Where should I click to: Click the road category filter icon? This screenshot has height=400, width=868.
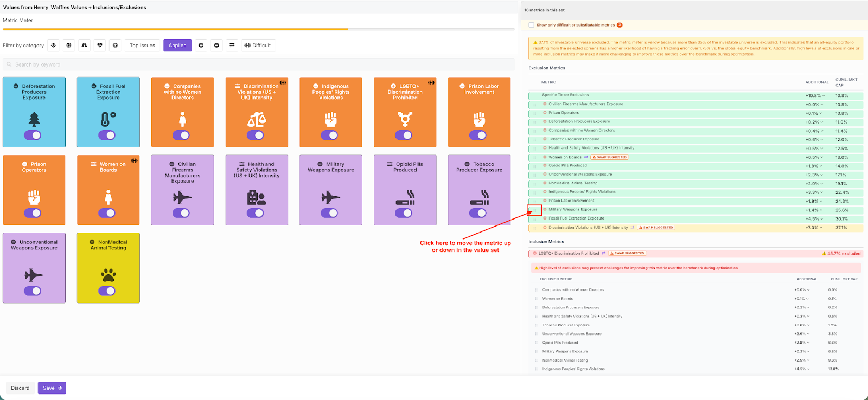(x=84, y=46)
